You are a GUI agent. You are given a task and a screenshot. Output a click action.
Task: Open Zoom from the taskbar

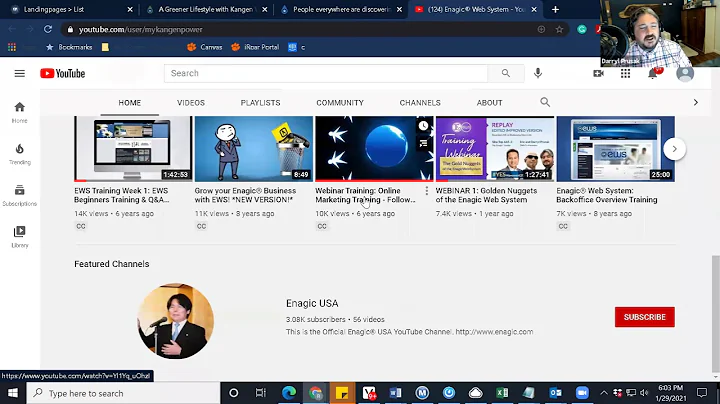click(582, 393)
